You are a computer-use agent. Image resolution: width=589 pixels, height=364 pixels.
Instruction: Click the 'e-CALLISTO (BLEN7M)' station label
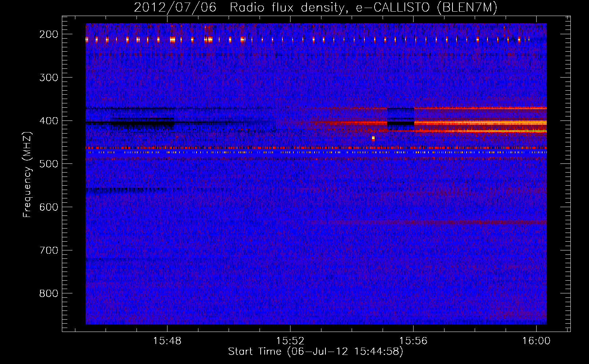coord(426,7)
